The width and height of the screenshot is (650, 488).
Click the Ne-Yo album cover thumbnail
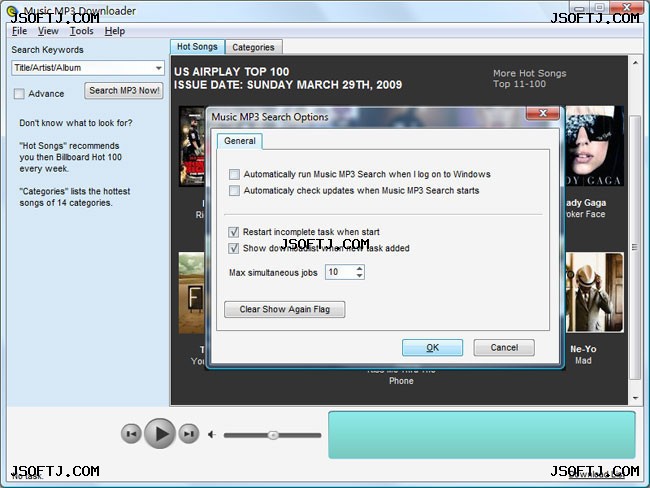(594, 292)
